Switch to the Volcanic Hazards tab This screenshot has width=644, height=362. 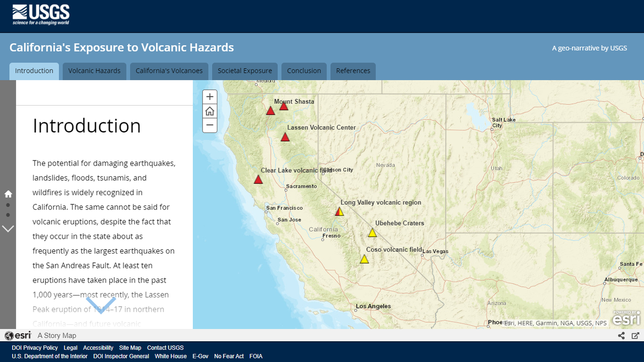(x=94, y=70)
